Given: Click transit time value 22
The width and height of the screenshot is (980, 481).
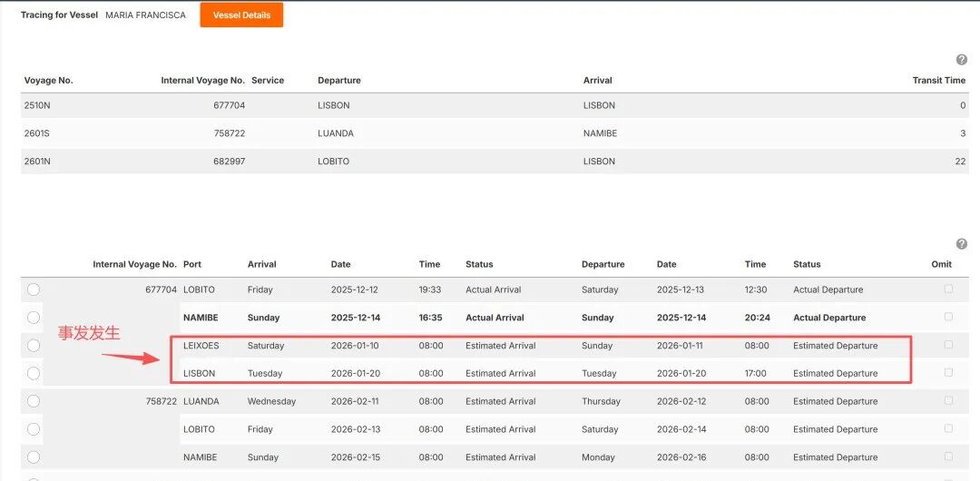Looking at the screenshot, I should (x=961, y=162).
